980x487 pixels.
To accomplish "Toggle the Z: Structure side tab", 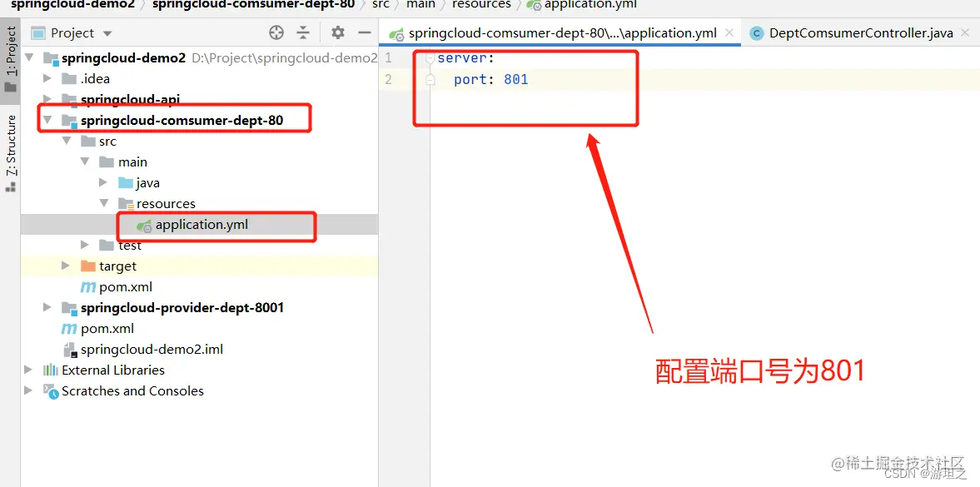I will coord(11,153).
